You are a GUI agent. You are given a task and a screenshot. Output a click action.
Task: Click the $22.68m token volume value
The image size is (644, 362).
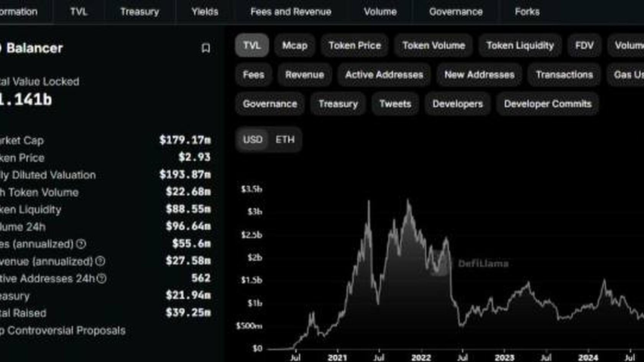[x=188, y=192]
